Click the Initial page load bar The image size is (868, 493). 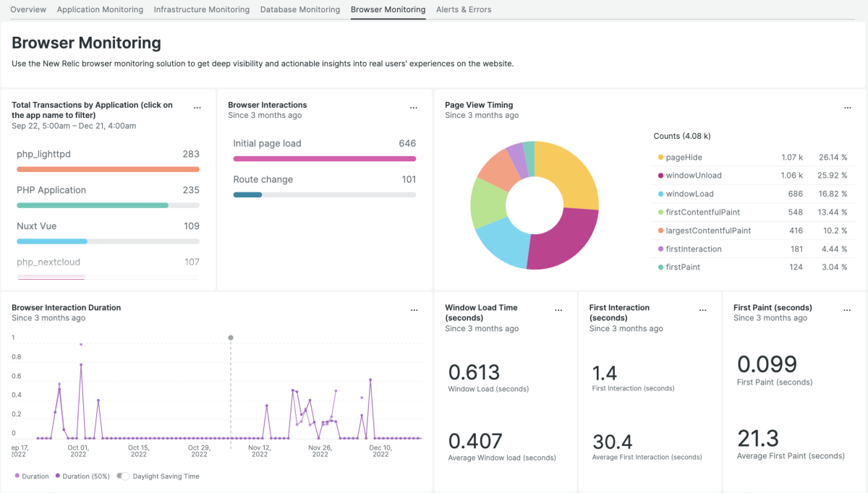coord(324,158)
